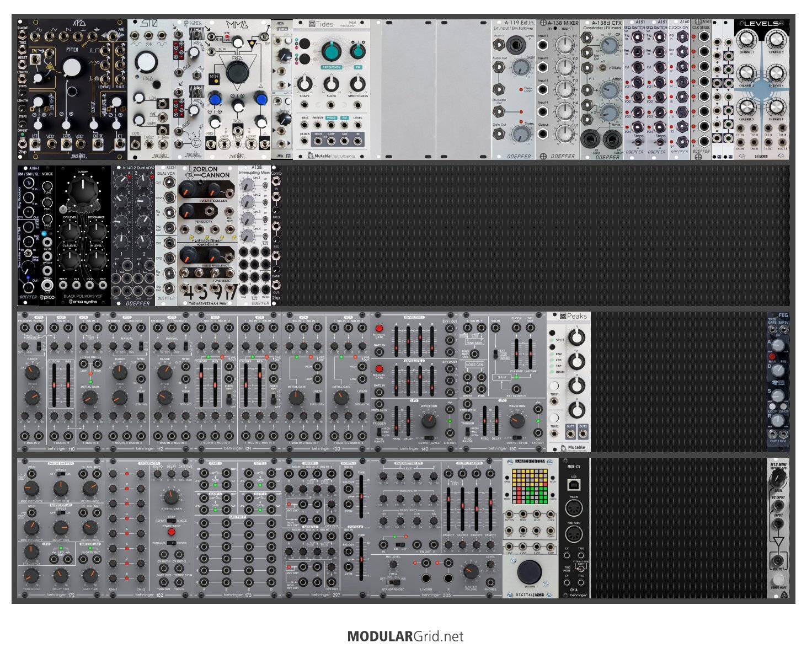The height and width of the screenshot is (648, 812).
Task: Select the OUT1 jack on Peaks
Action: [570, 433]
